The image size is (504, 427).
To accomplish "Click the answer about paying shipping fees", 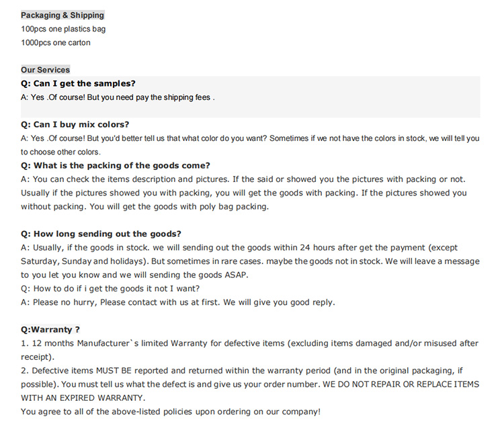I will [118, 97].
